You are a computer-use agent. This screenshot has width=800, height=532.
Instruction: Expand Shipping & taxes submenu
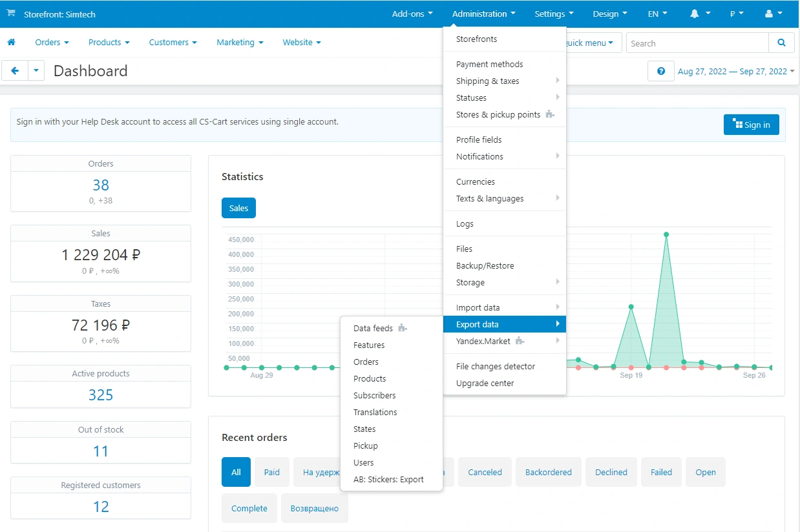click(x=505, y=81)
